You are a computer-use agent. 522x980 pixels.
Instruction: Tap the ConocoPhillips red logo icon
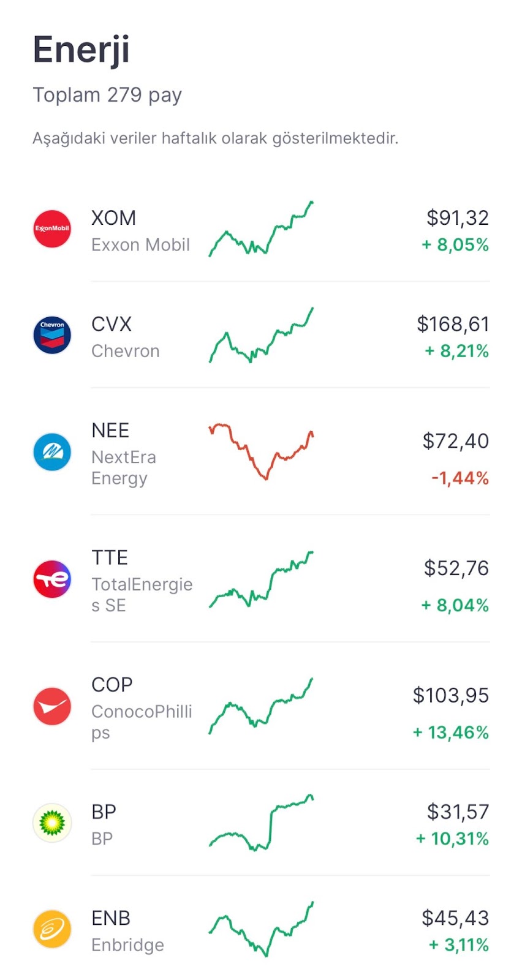point(52,706)
